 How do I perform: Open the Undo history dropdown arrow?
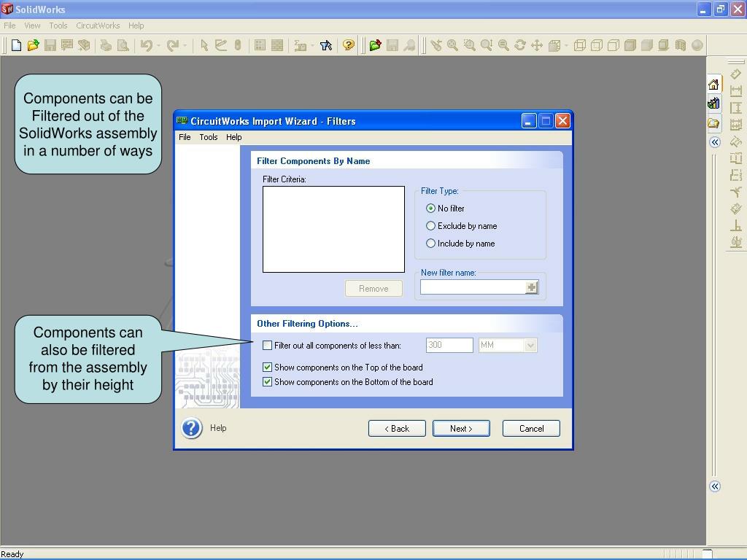coord(158,46)
